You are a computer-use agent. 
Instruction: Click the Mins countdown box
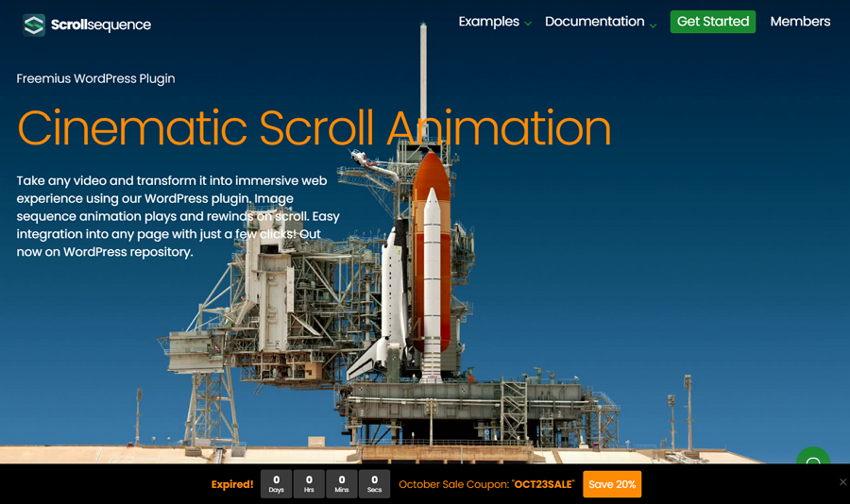pos(342,484)
